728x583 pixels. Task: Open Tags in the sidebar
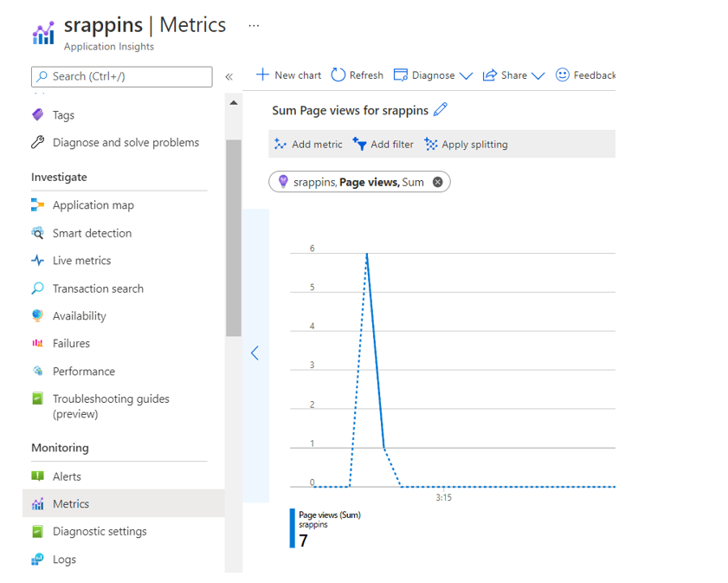point(63,114)
